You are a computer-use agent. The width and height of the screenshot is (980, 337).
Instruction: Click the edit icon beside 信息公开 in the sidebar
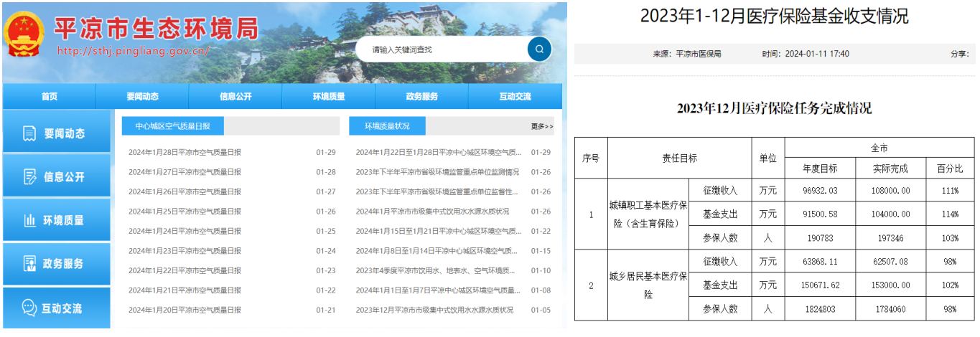29,176
